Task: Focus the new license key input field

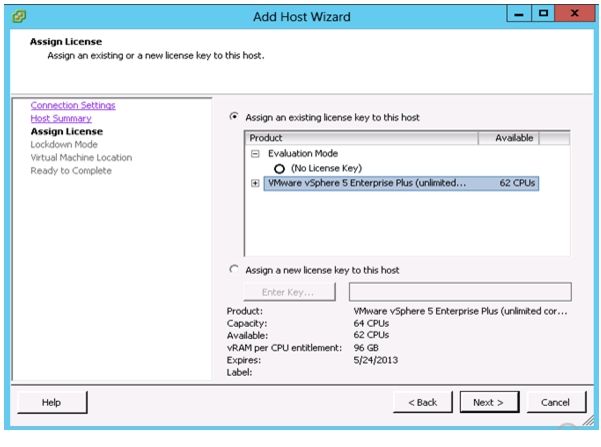Action: coord(460,292)
